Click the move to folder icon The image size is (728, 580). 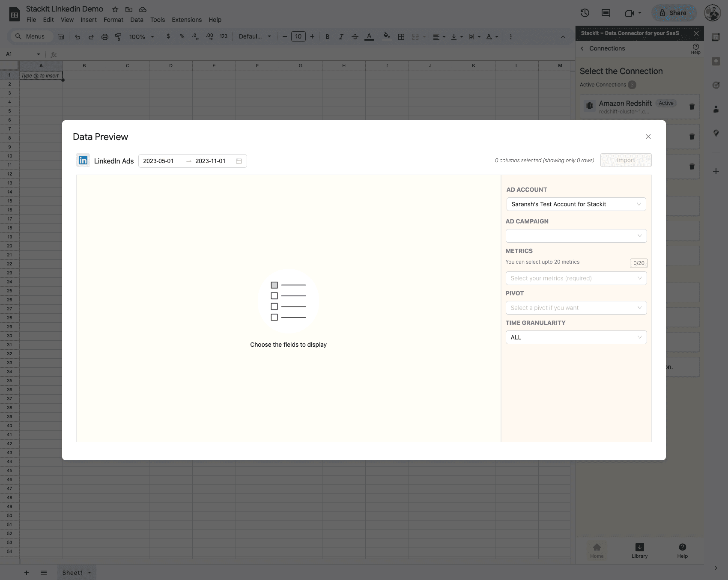(x=129, y=9)
